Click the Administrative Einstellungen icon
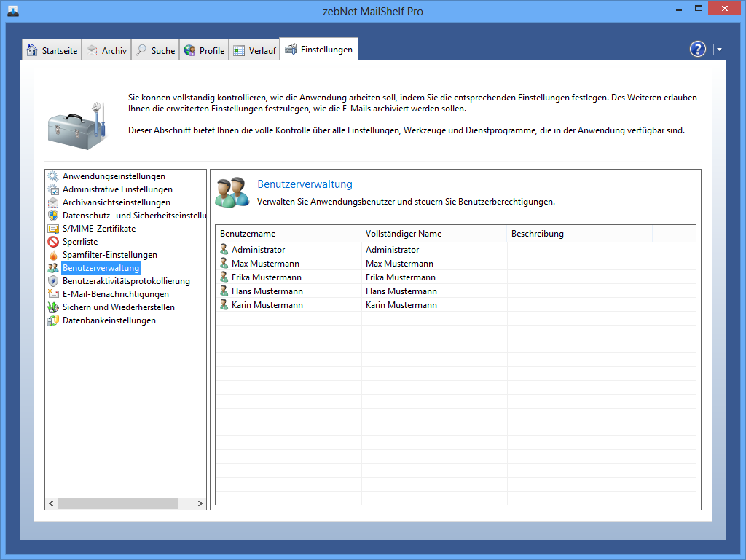The height and width of the screenshot is (560, 746). pyautogui.click(x=53, y=189)
